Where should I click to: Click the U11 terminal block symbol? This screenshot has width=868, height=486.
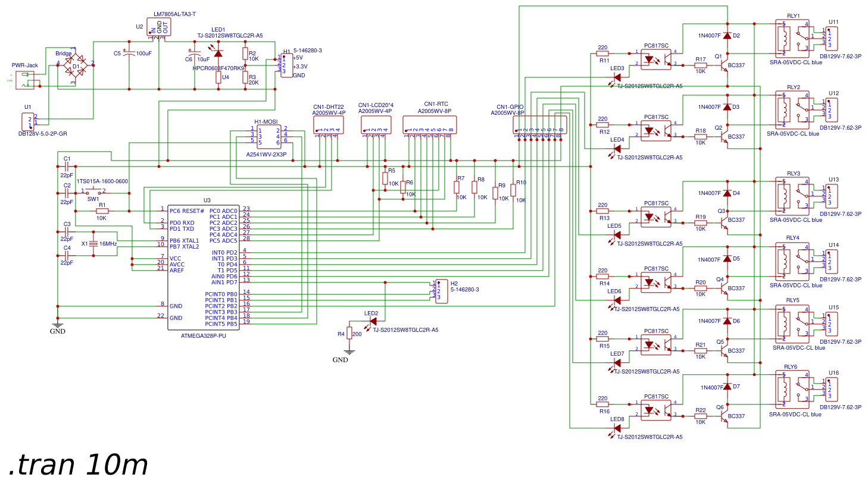[x=832, y=39]
